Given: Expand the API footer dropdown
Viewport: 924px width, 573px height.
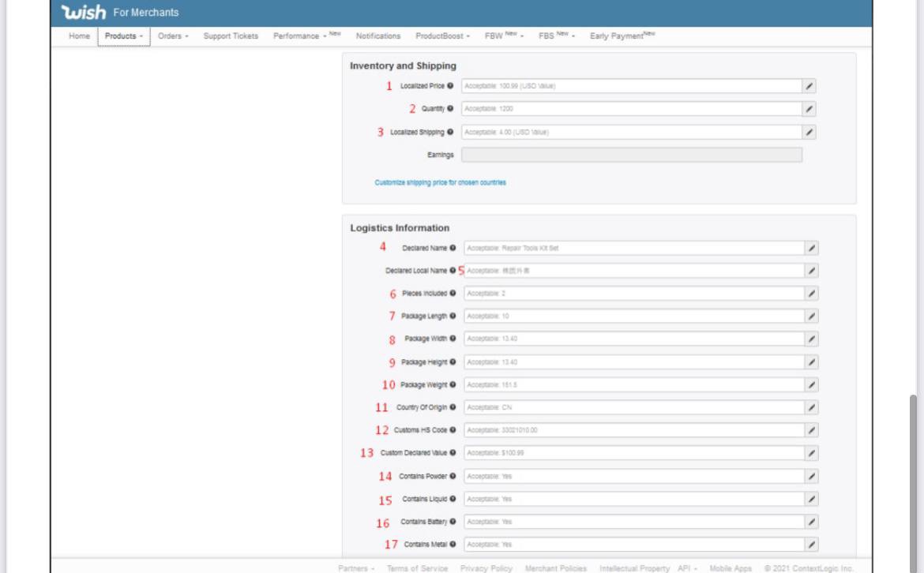Looking at the screenshot, I should [687, 568].
